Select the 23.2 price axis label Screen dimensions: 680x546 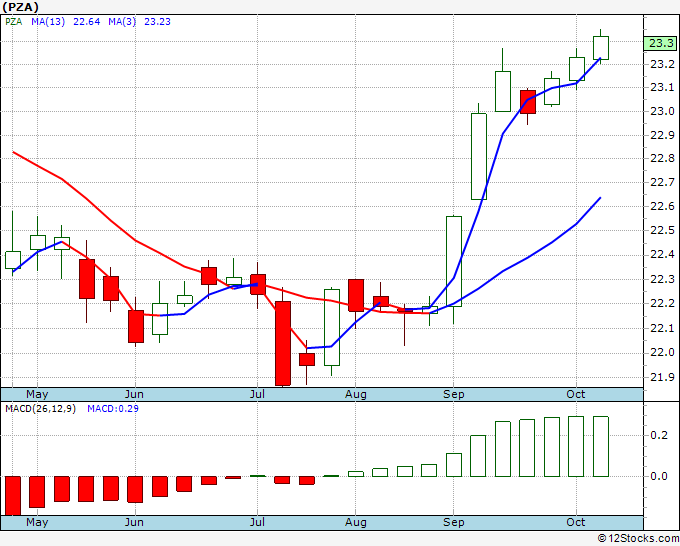click(662, 64)
